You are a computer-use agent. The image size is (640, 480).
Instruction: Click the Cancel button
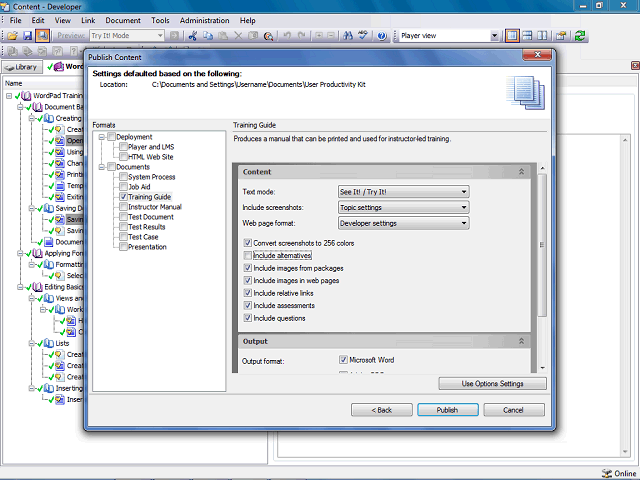click(x=514, y=410)
